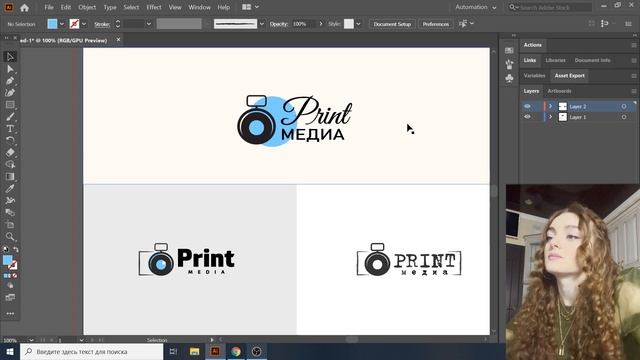Expand Layer 1 contents
Screen dimensions: 640x360
[550, 117]
